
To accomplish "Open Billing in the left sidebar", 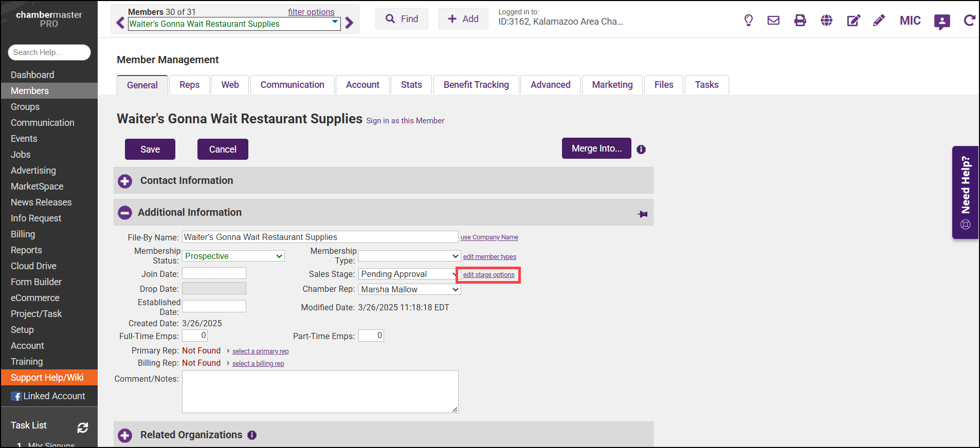I will [23, 234].
